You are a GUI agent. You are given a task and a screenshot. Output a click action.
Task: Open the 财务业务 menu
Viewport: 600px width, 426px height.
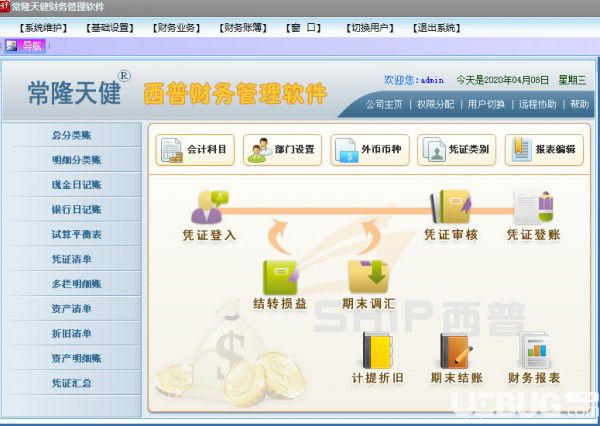[x=176, y=28]
